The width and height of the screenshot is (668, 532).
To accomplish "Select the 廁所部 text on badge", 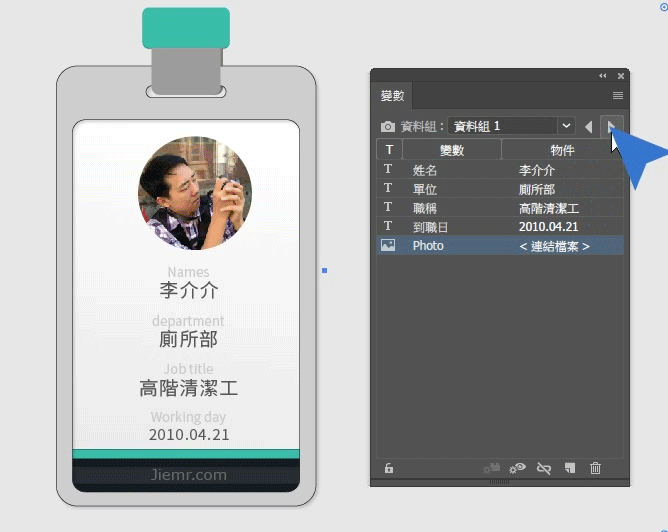I will point(189,339).
